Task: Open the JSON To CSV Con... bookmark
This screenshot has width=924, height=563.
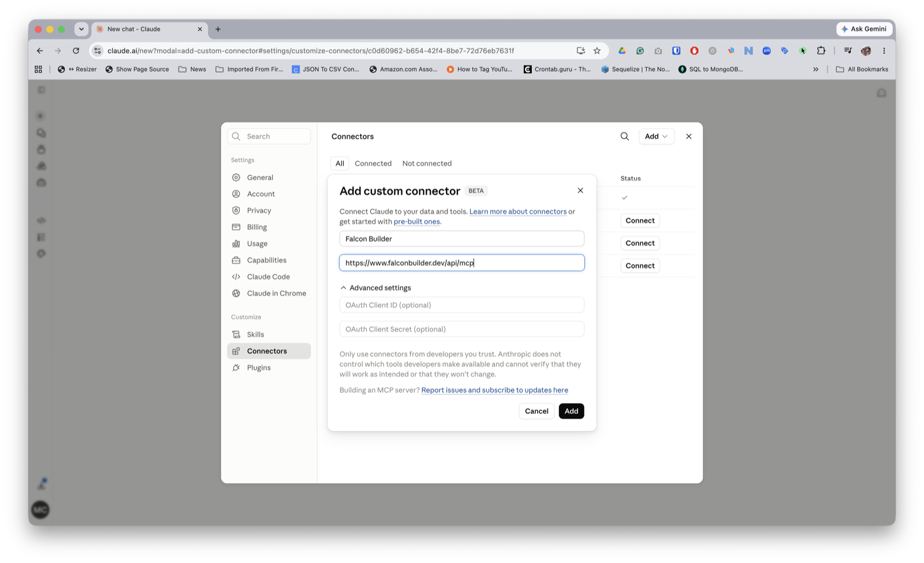Action: (x=325, y=69)
